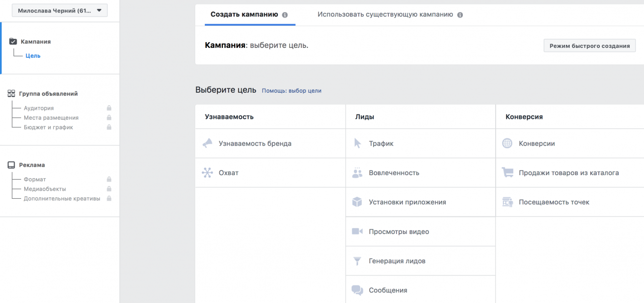Select the Сообщения chat bubble icon

click(358, 290)
